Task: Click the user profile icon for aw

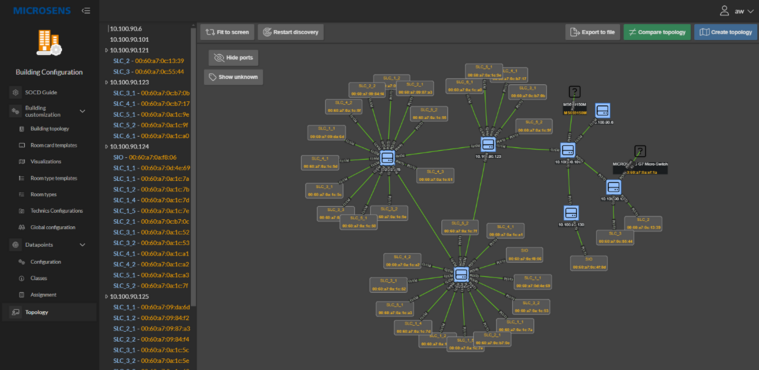Action: (x=724, y=11)
